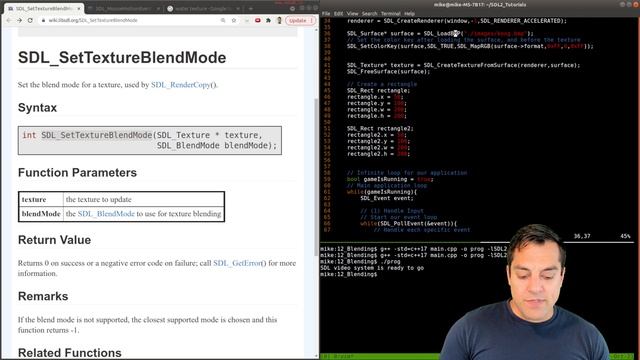
Task: Open the Chrome extensions puzzle icon
Action: tap(268, 20)
